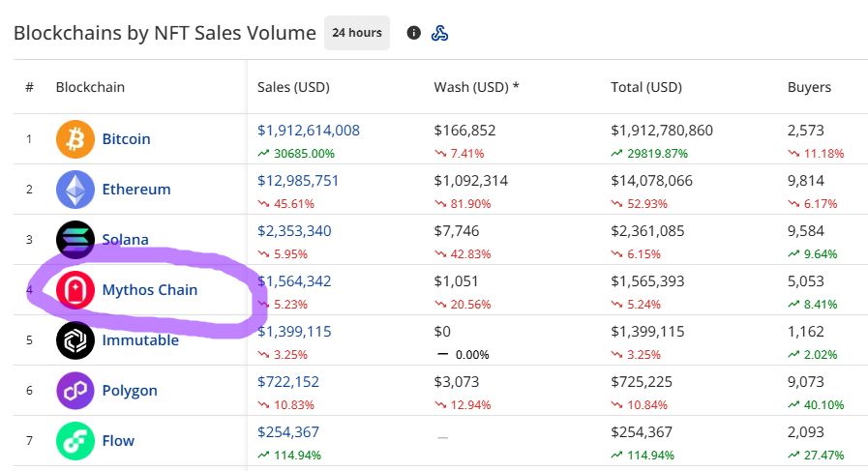Open the Mythos Chain link
The image size is (868, 471).
[150, 290]
